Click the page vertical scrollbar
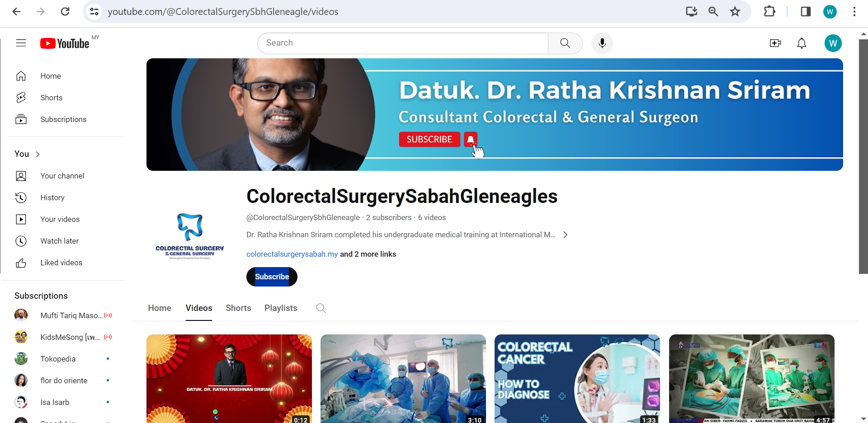The height and width of the screenshot is (423, 868). 863,156
